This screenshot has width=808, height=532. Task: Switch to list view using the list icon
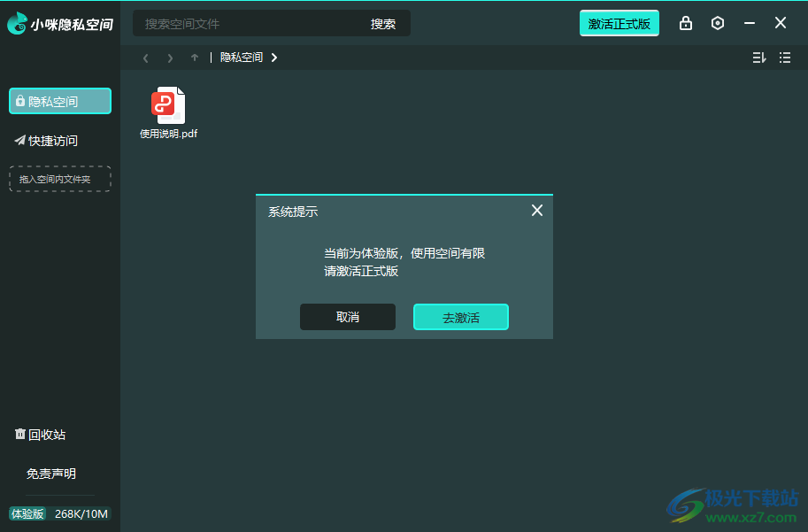(784, 57)
